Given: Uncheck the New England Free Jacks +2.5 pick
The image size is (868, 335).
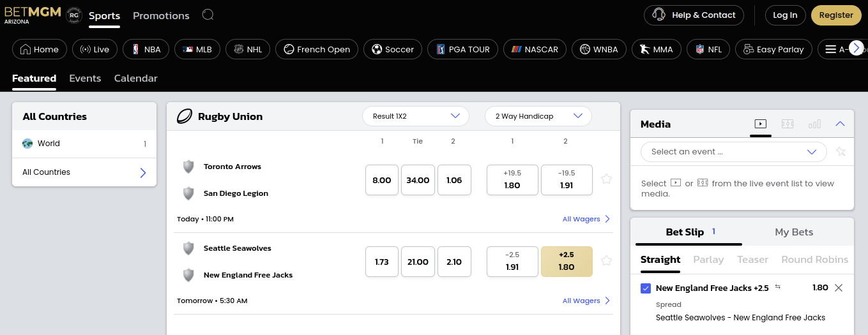Looking at the screenshot, I should [x=646, y=288].
